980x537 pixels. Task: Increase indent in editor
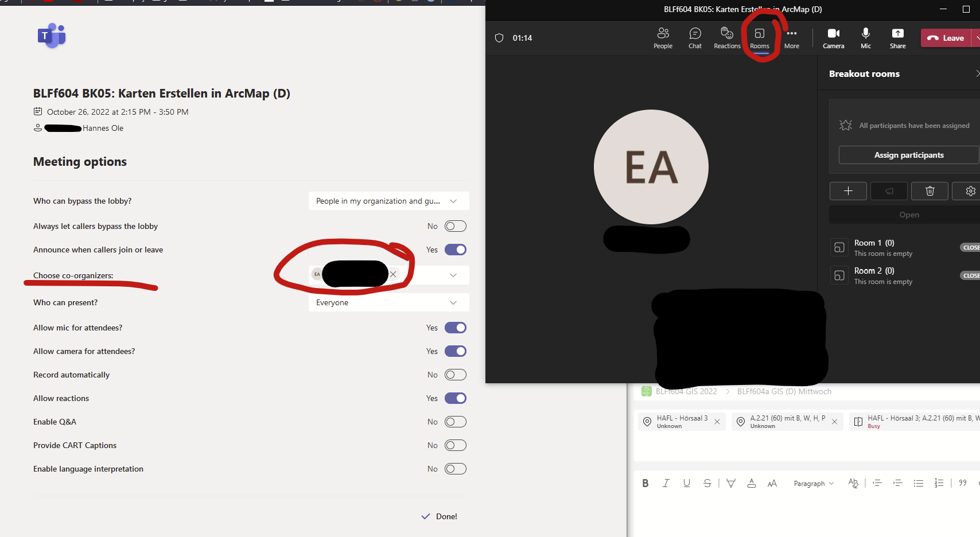point(897,483)
